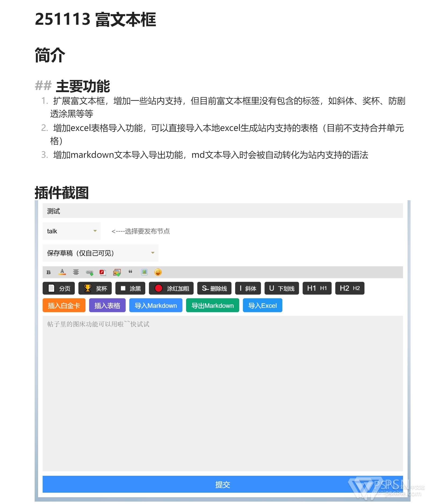428x504 pixels.
Task: Click the 删除线 strikethrough button
Action: tap(214, 288)
